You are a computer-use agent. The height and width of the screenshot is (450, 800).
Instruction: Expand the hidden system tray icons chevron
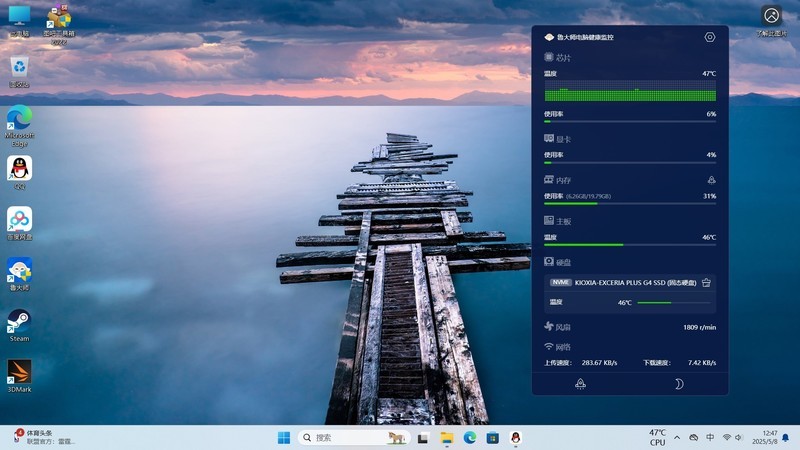point(677,438)
